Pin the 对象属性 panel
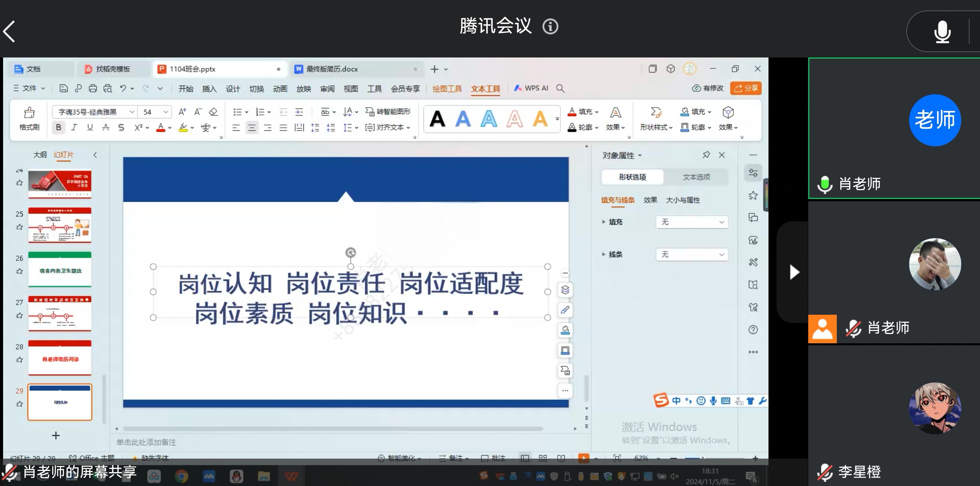980x486 pixels. click(x=706, y=155)
